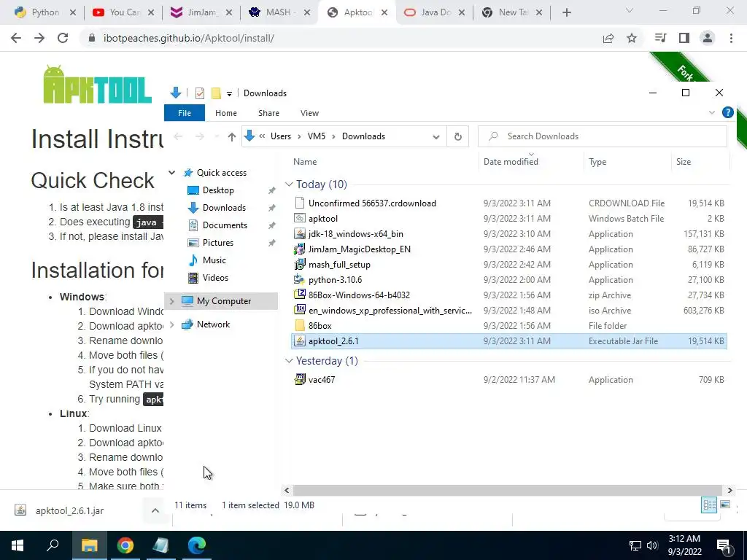
Task: Click Users in the breadcrumb path
Action: click(281, 136)
